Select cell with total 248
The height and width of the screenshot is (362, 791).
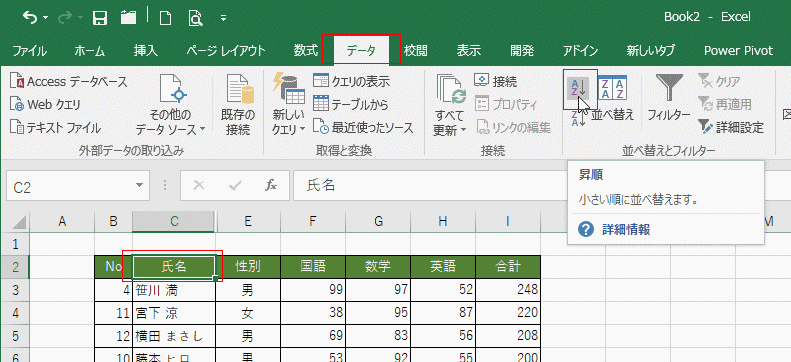coord(508,290)
